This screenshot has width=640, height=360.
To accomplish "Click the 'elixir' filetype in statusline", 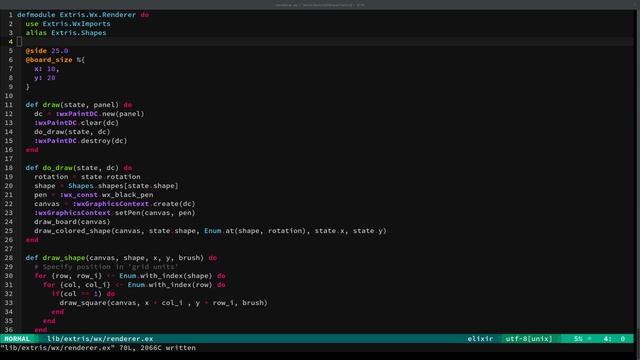I will [480, 339].
